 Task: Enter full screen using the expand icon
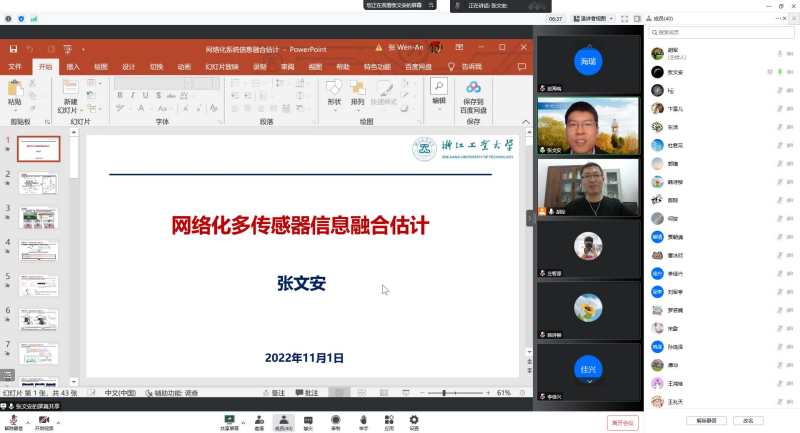pyautogui.click(x=626, y=18)
